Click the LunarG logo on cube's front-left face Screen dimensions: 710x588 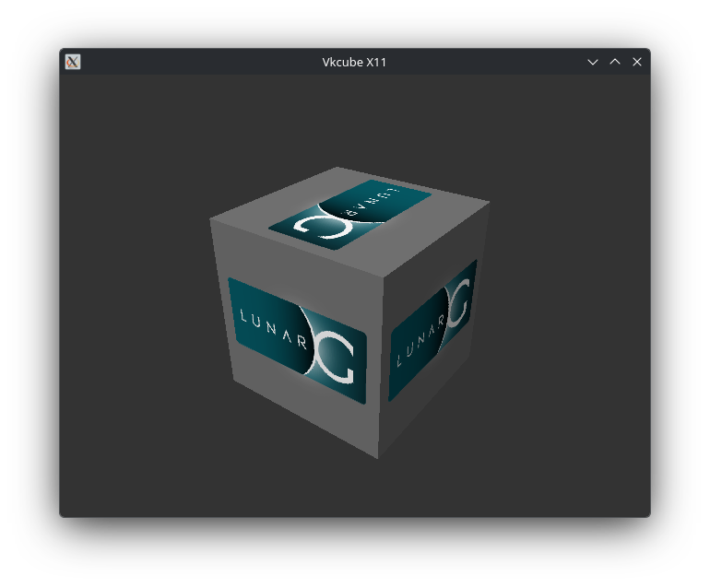point(298,340)
